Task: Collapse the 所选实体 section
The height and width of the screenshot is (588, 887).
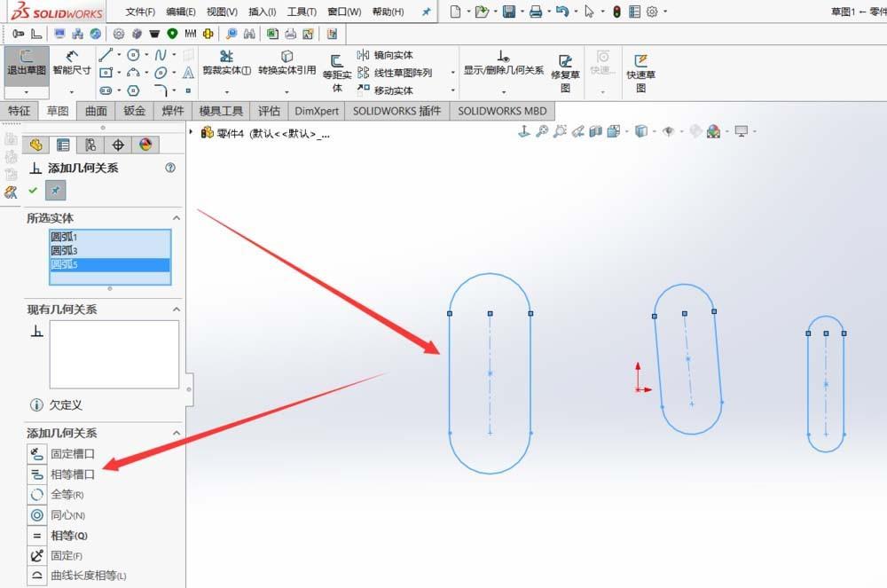Action: point(176,218)
